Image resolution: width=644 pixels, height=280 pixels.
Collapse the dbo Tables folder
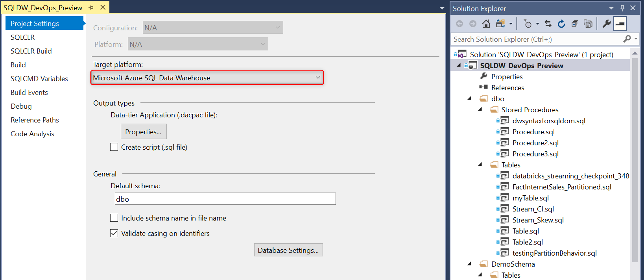click(480, 165)
